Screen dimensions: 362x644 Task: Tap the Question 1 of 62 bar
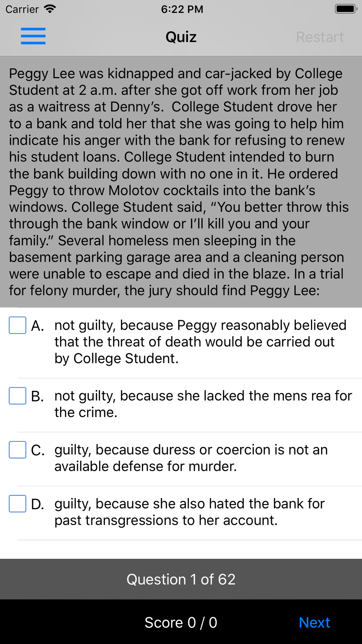pyautogui.click(x=181, y=579)
